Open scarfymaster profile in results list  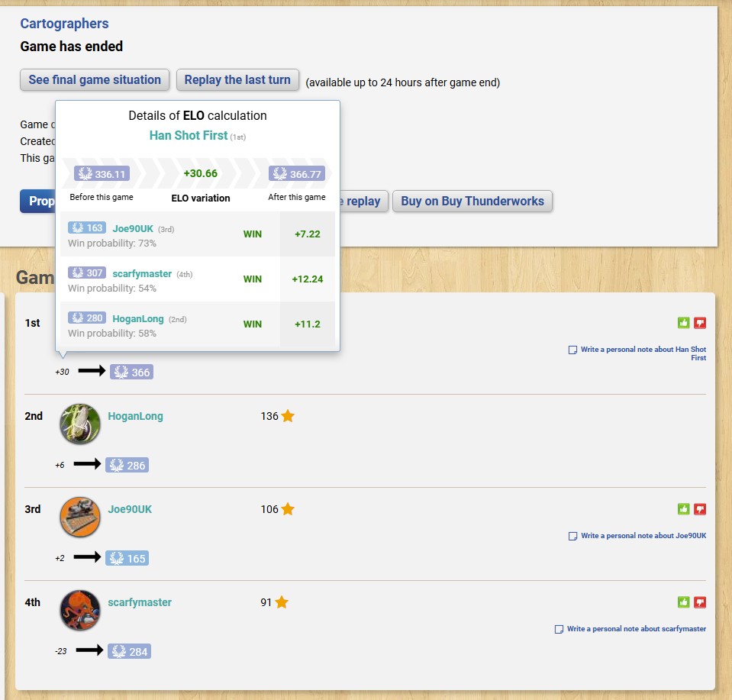[140, 602]
